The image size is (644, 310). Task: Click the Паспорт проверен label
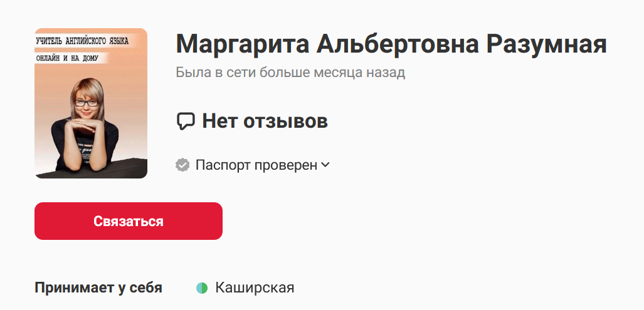[x=256, y=165]
